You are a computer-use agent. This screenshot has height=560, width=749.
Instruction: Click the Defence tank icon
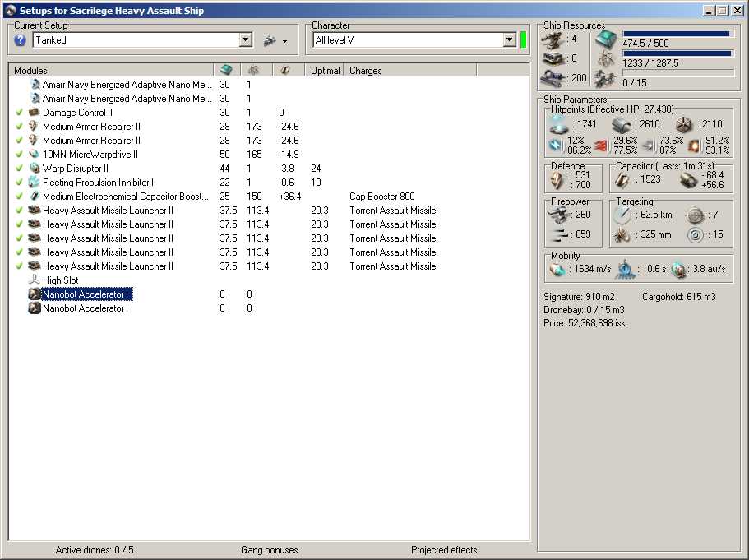557,180
